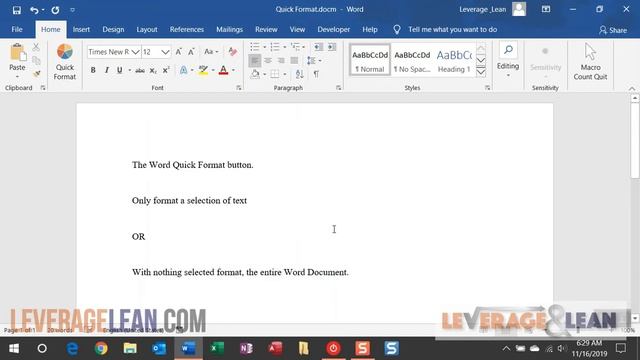
Task: Open the Editing search group
Action: tap(508, 60)
